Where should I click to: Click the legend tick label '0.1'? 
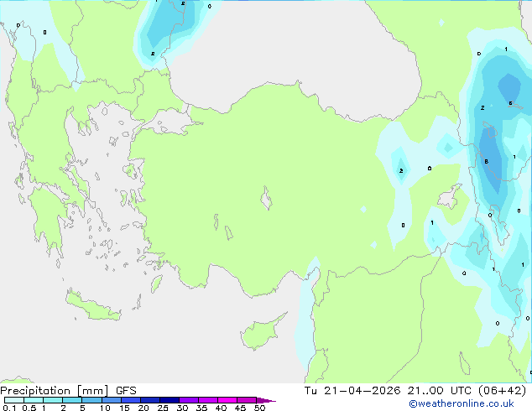[x=9, y=408]
